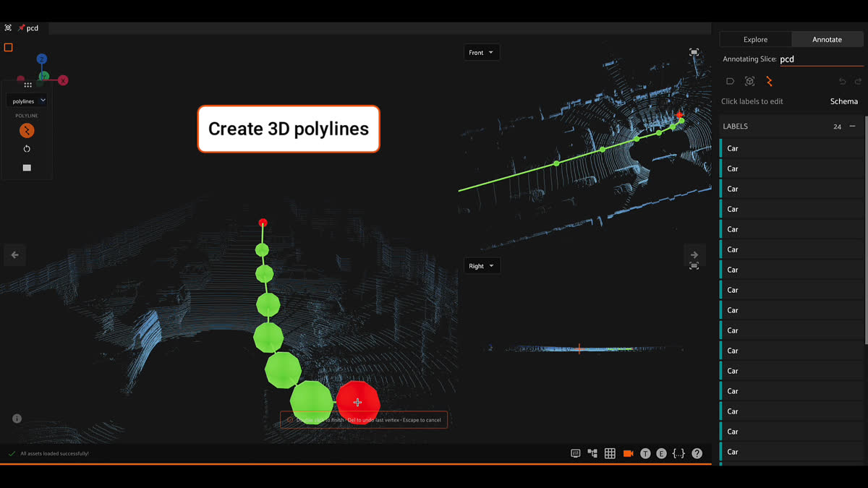The width and height of the screenshot is (868, 488).
Task: Grab the dotted drag handle of the tool panel
Action: click(27, 85)
